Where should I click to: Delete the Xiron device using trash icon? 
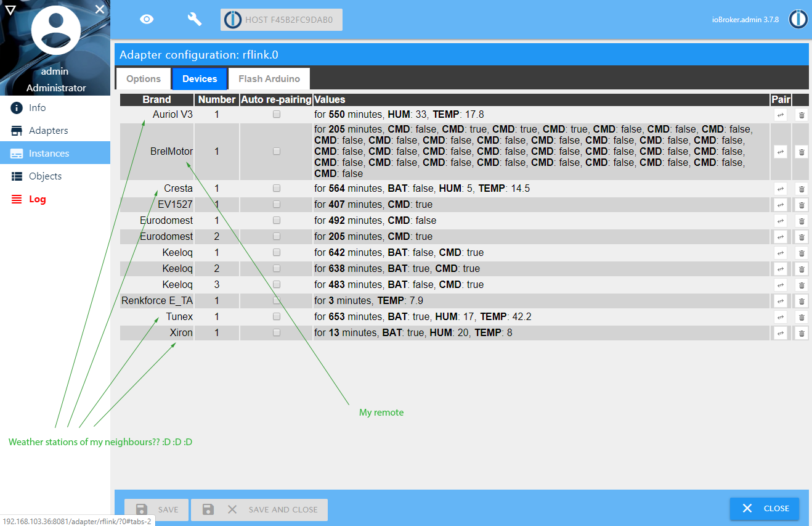[801, 333]
